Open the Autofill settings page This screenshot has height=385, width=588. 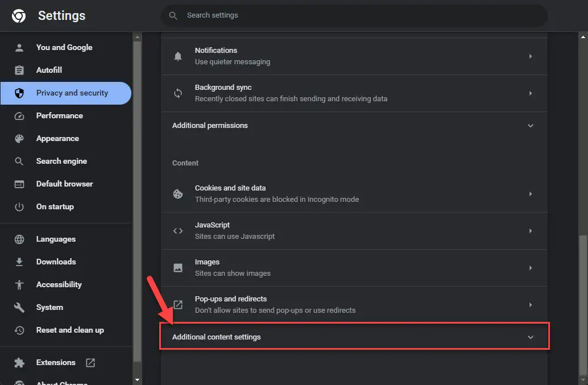49,70
